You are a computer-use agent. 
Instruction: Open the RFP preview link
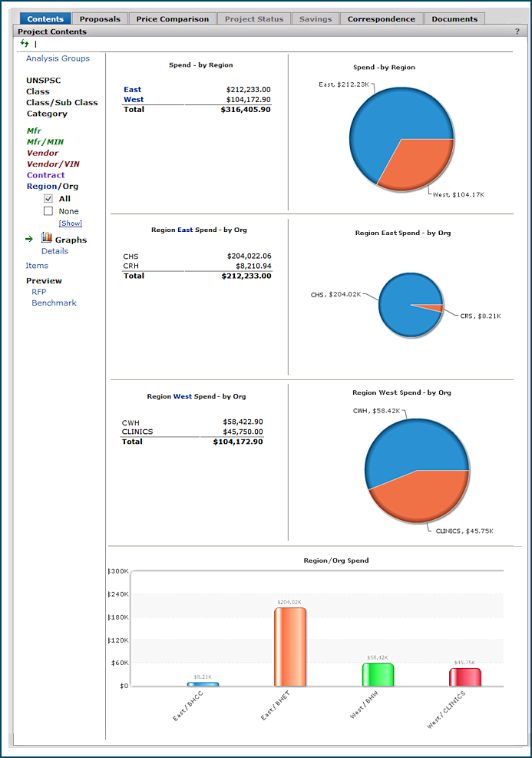(x=38, y=292)
